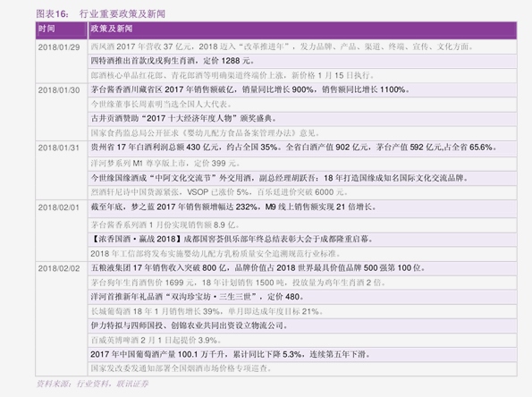Screen dimensions: 532x397
Task: Select row 茅台狗年生肖酒售价 1699 元
Action: pos(302,283)
